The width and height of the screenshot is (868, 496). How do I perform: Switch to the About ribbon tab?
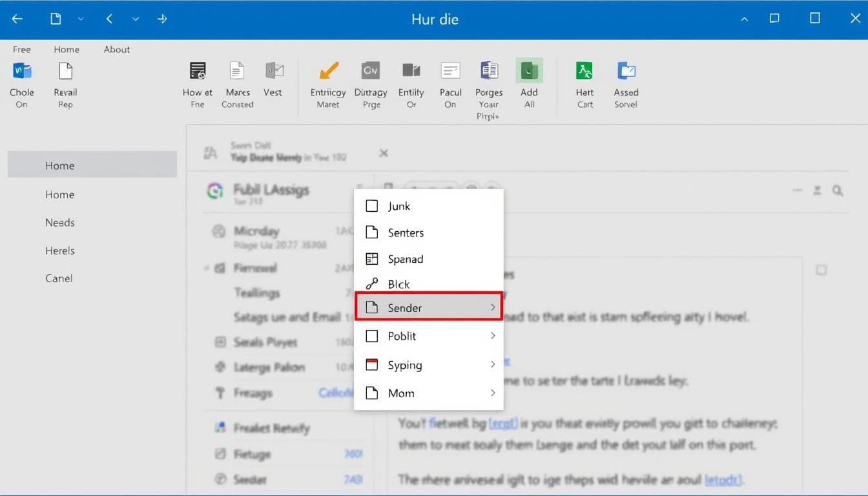pyautogui.click(x=117, y=49)
